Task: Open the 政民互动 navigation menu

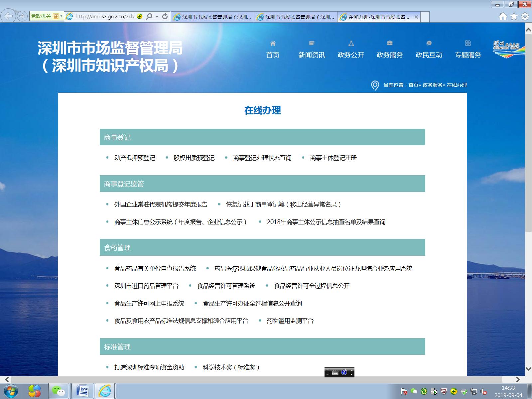Action: (x=429, y=55)
